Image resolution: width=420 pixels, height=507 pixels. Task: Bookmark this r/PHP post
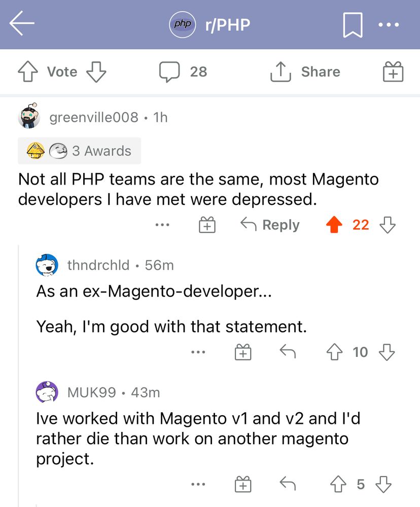pyautogui.click(x=353, y=25)
